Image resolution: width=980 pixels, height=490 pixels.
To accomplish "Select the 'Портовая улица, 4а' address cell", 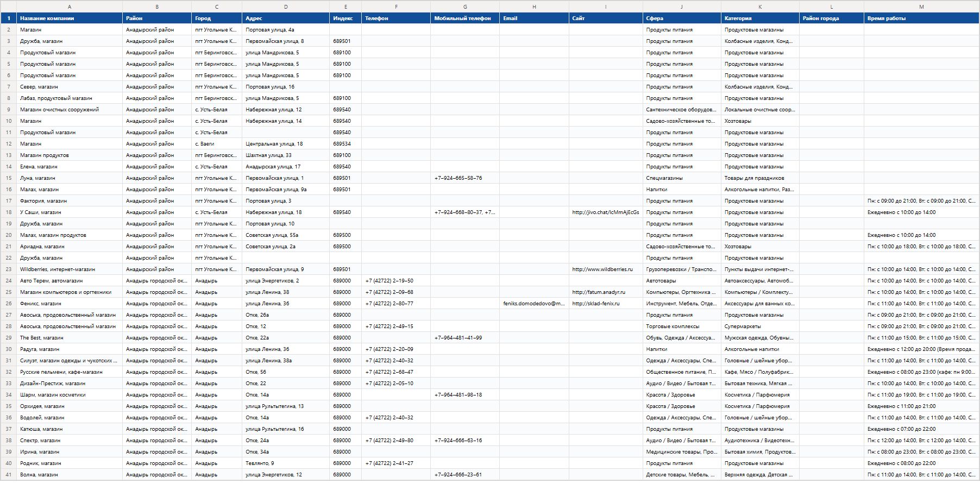I will (286, 30).
